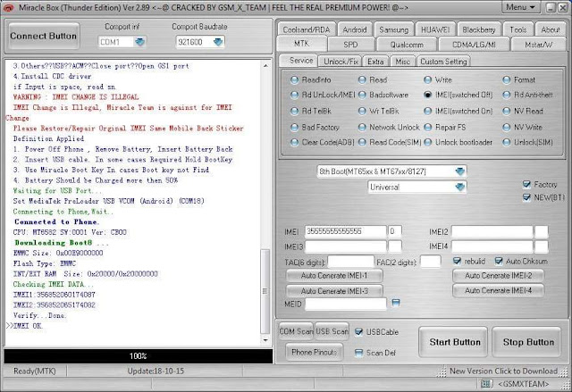The height and width of the screenshot is (392, 572).
Task: Click the USB Scan button
Action: coord(332,331)
